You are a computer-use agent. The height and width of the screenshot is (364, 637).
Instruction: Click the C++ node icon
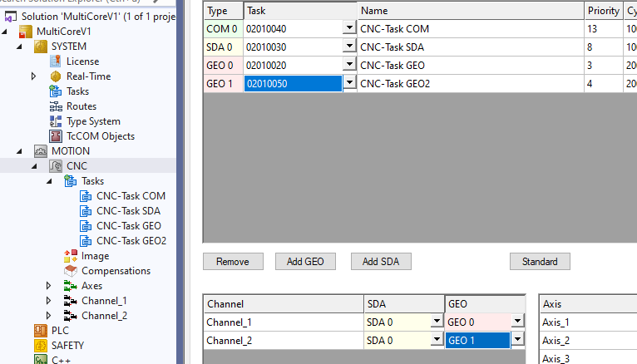pyautogui.click(x=41, y=360)
